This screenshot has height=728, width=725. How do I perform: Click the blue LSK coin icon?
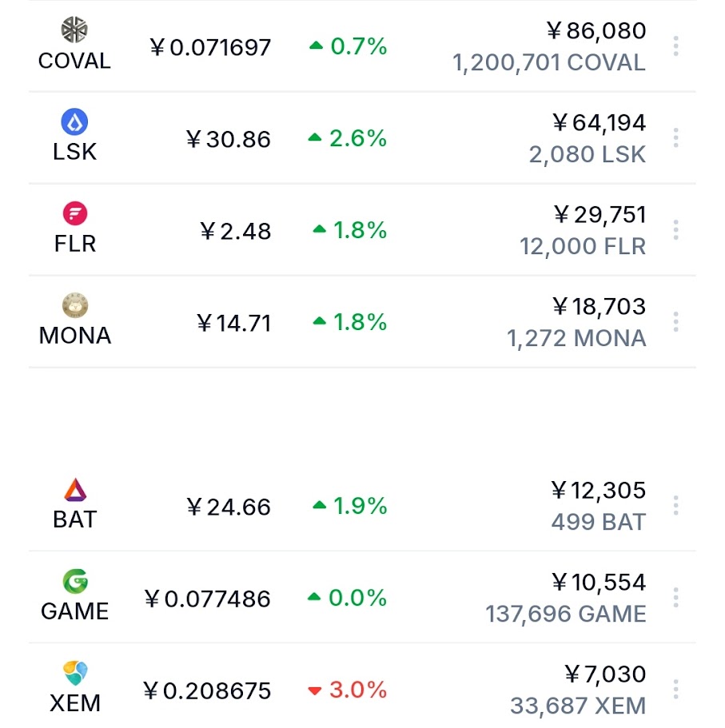click(74, 122)
